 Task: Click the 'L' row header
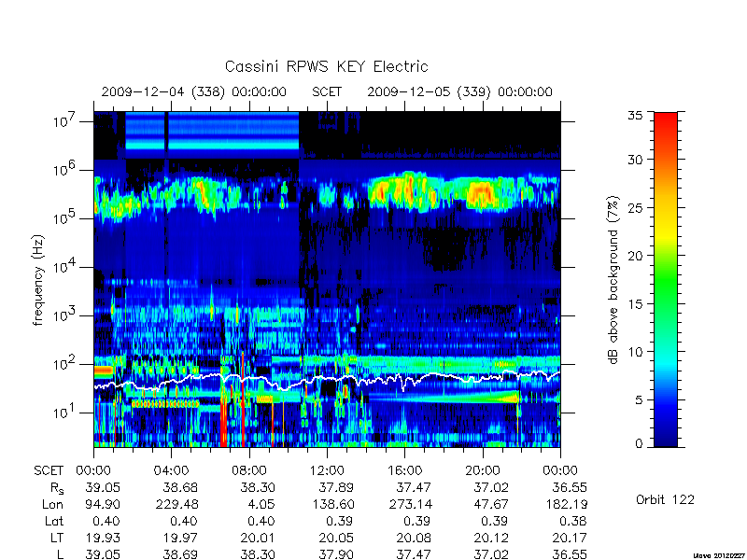60,554
